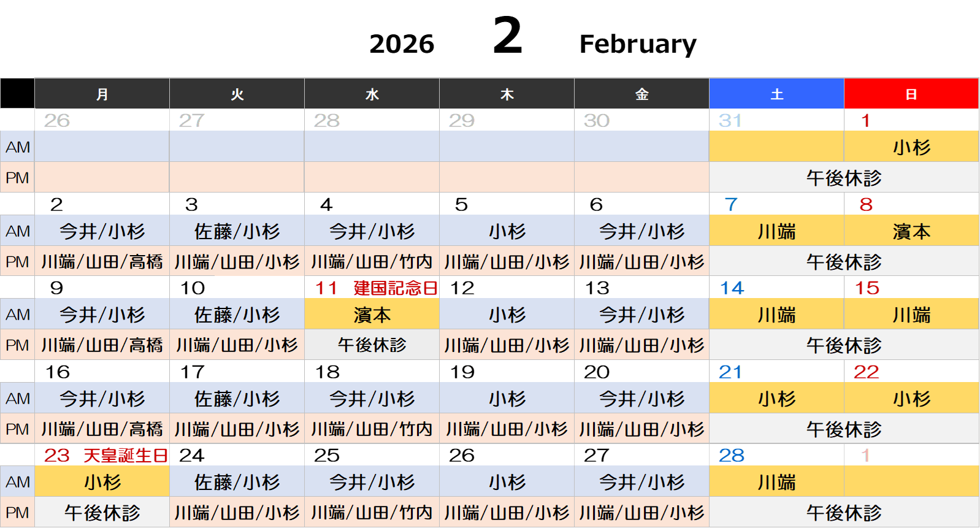Screen dimensions: 980x528
Task: Click the 11 建国記念日 holiday date label
Action: coord(376,288)
